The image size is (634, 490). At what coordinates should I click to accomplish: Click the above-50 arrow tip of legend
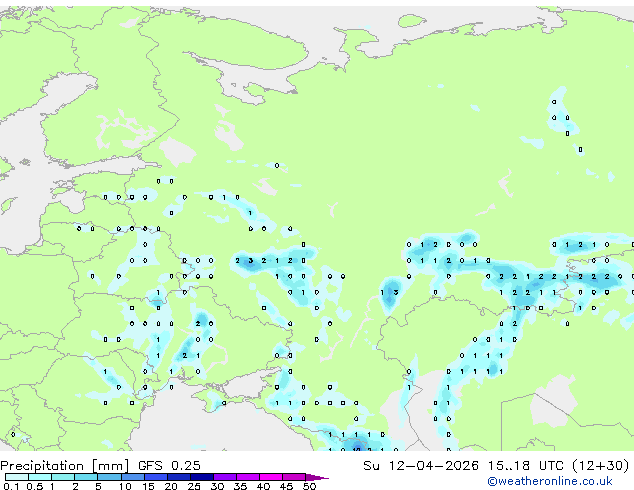point(317,477)
